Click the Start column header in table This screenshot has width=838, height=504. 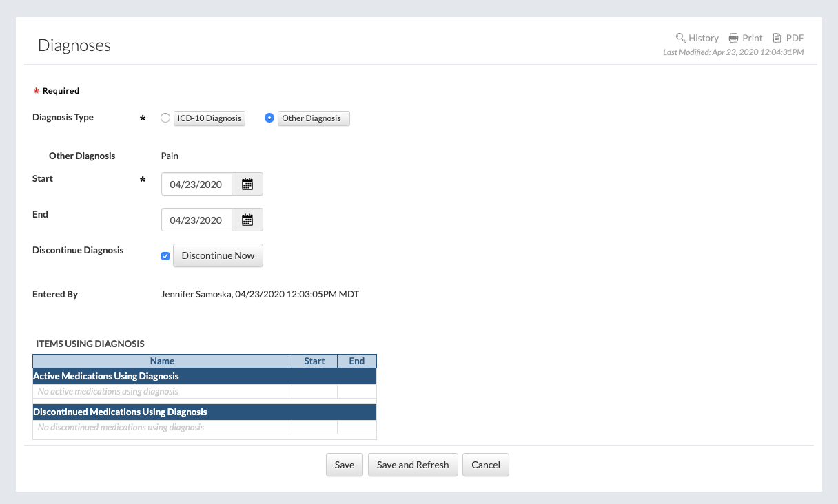point(314,361)
